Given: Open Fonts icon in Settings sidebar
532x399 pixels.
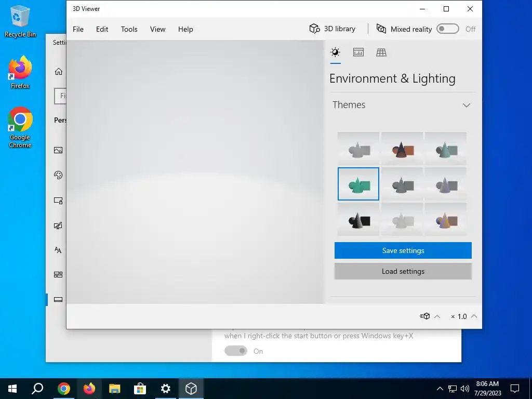Looking at the screenshot, I should 58,250.
